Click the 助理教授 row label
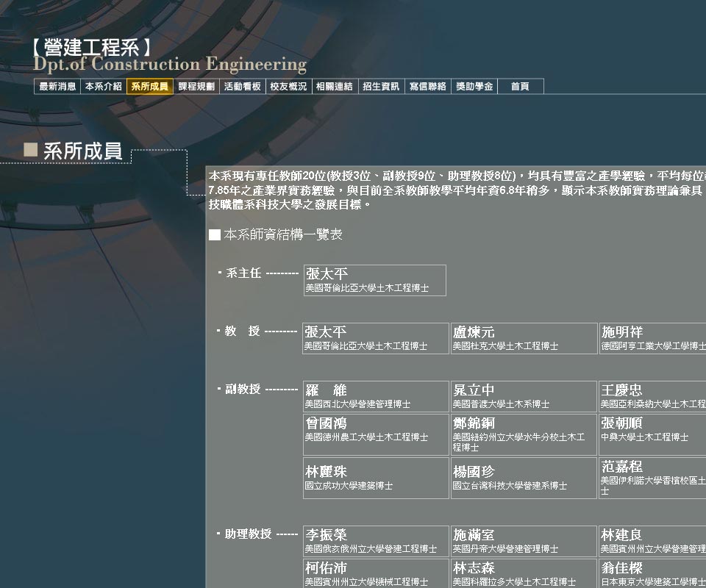Image resolution: width=706 pixels, height=588 pixels. pyautogui.click(x=248, y=534)
